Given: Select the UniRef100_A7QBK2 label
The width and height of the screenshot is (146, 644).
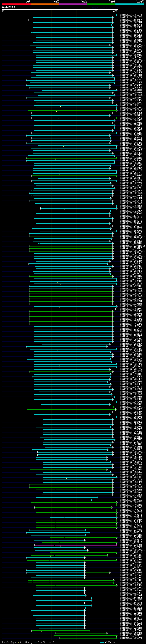Looking at the screenshot, I should pyautogui.click(x=131, y=67).
